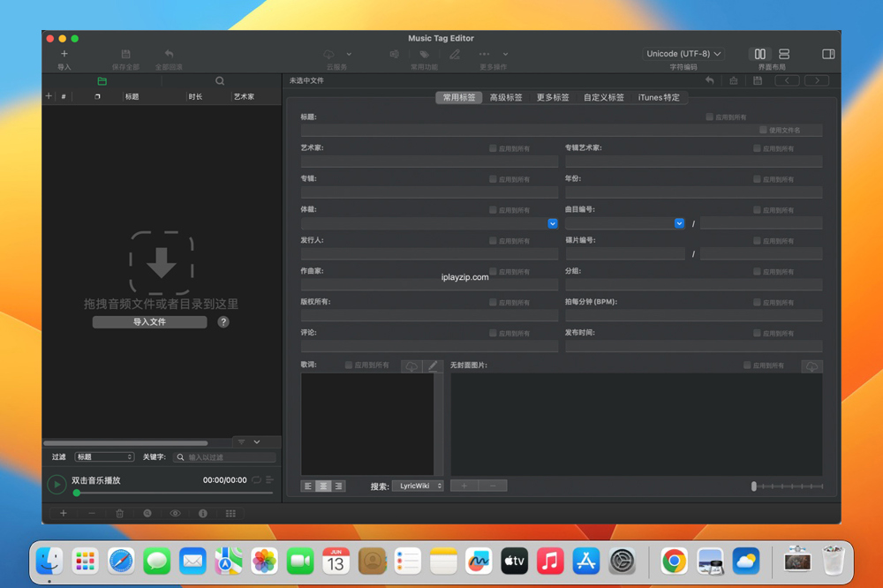
Task: Check 应用到所有 for 歌词 section
Action: 349,365
